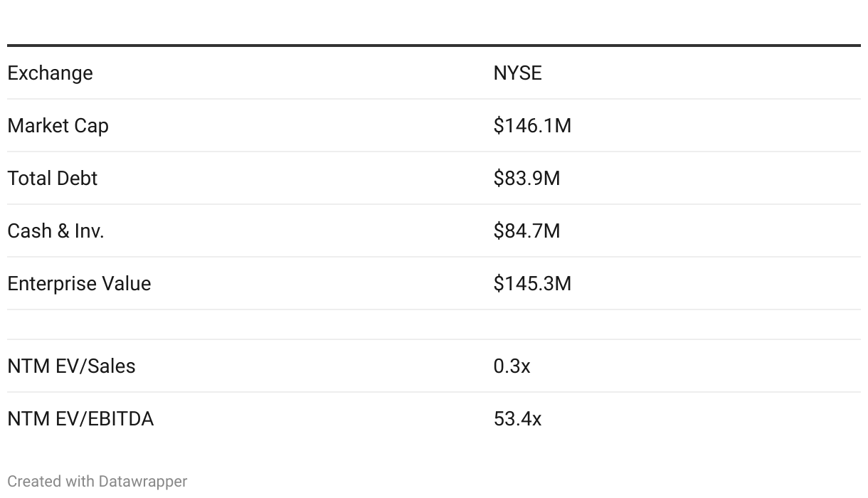Click the NTM EV/Sales label

[x=71, y=366]
